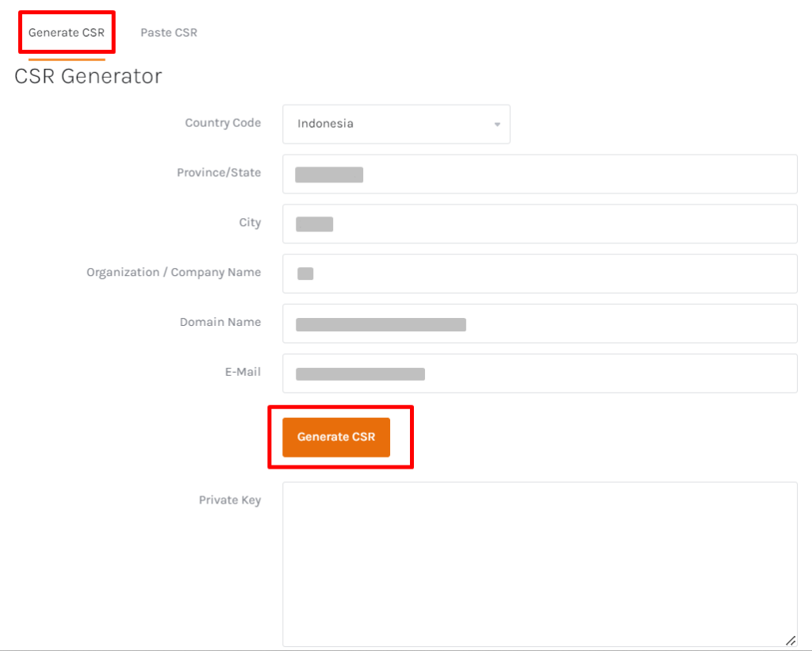812x651 pixels.
Task: Click inside the City text field
Action: pyautogui.click(x=539, y=224)
